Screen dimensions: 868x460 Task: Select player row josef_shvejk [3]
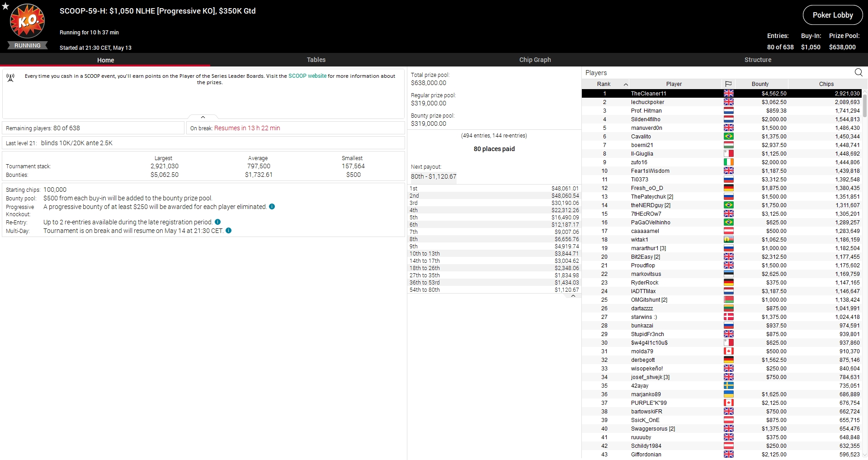point(722,377)
